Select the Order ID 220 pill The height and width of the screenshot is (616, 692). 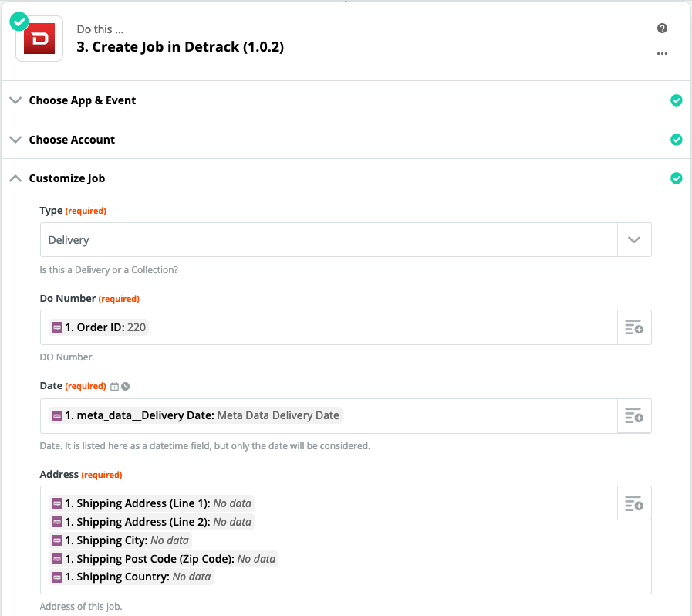(99, 327)
